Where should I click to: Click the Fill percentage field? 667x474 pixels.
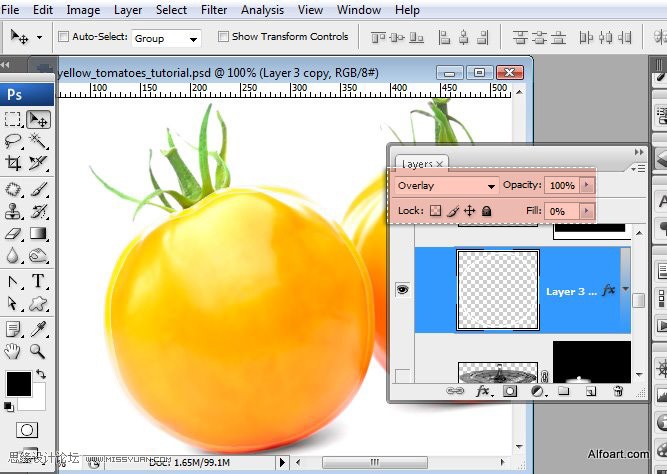[562, 211]
